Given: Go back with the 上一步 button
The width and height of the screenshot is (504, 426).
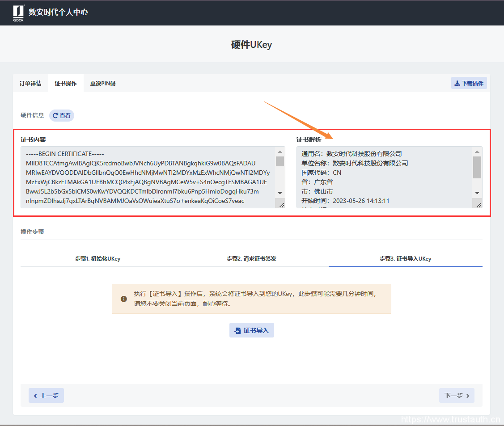Looking at the screenshot, I should (47, 396).
